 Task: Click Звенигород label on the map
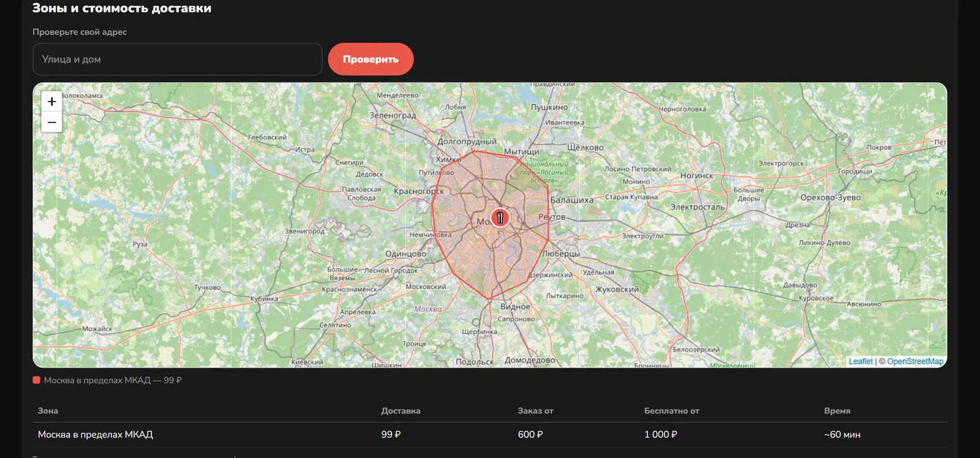click(304, 231)
